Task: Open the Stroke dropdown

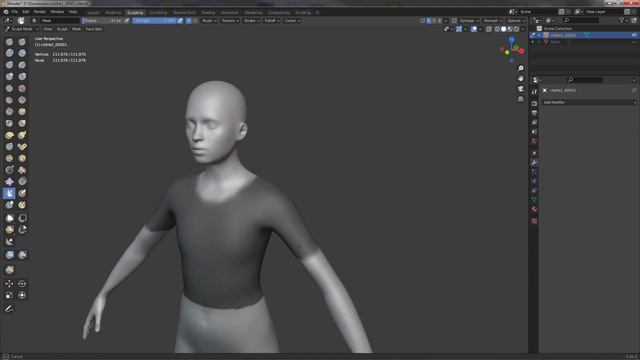Action: click(251, 20)
